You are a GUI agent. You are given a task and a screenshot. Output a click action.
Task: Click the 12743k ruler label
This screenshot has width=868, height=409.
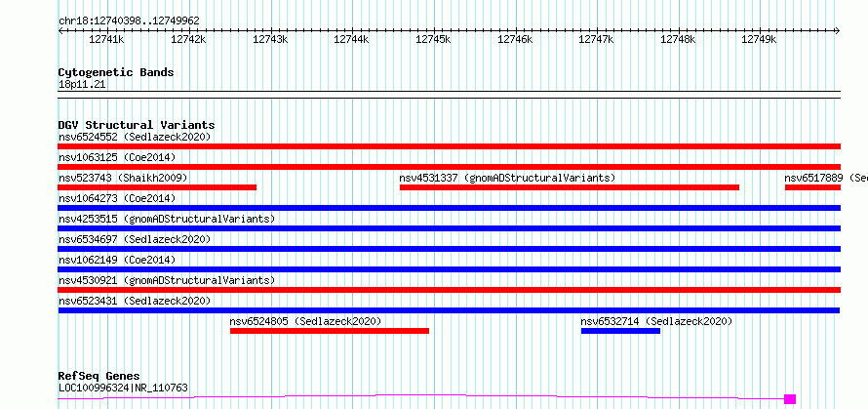[270, 40]
